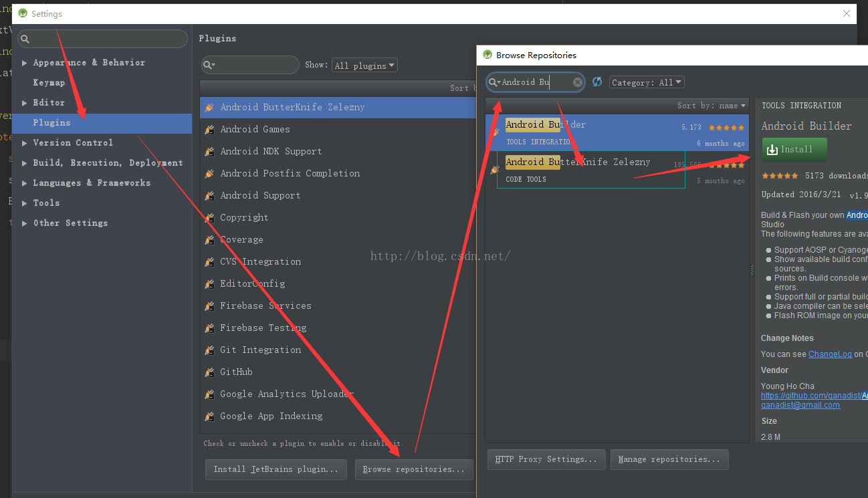Screen dimensions: 868x498
Task: Click the plugin icon next to CVS Integration
Action: point(209,261)
